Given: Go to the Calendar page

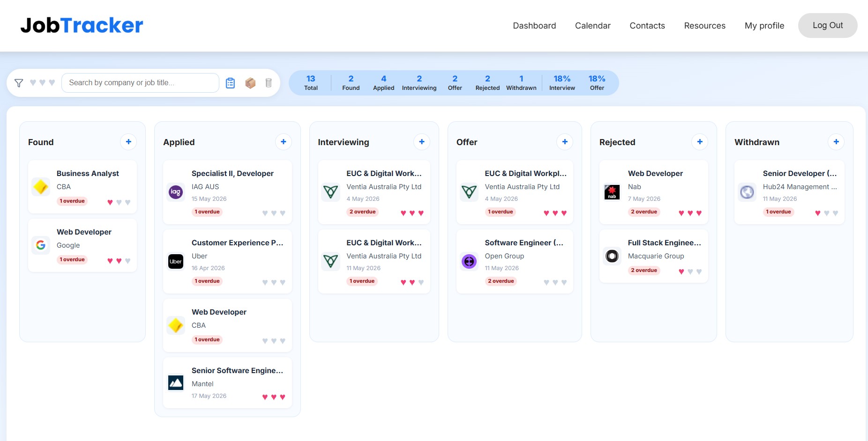Looking at the screenshot, I should [x=593, y=26].
